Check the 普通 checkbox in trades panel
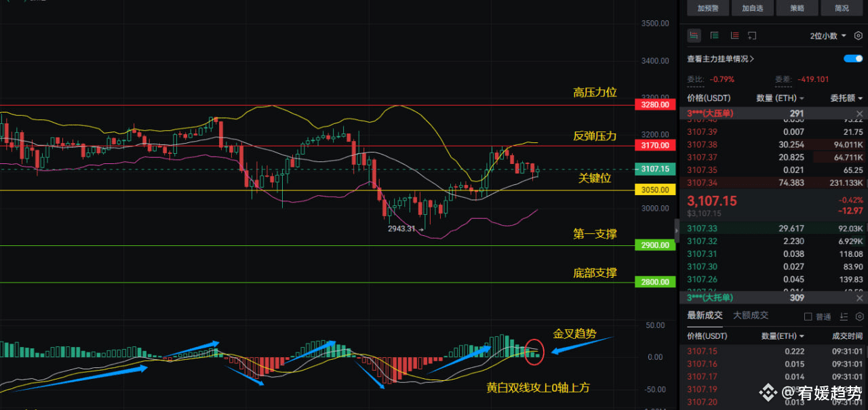 point(808,316)
